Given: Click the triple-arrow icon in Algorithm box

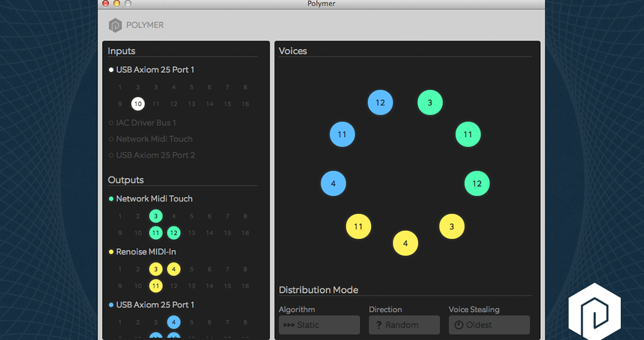Looking at the screenshot, I should [x=289, y=325].
